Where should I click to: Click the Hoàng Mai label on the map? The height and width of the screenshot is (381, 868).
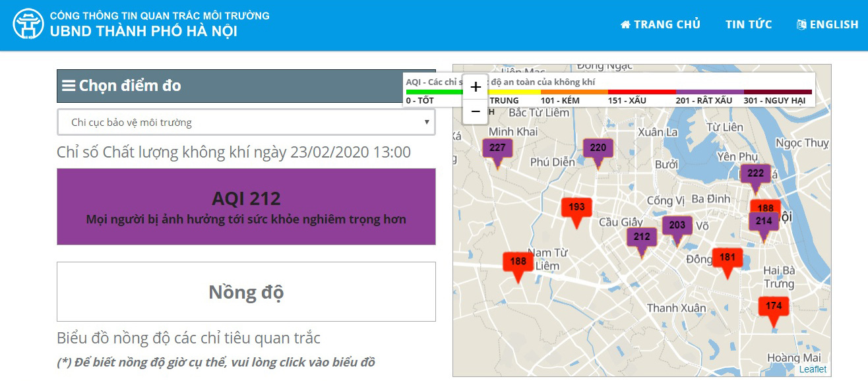pos(794,358)
